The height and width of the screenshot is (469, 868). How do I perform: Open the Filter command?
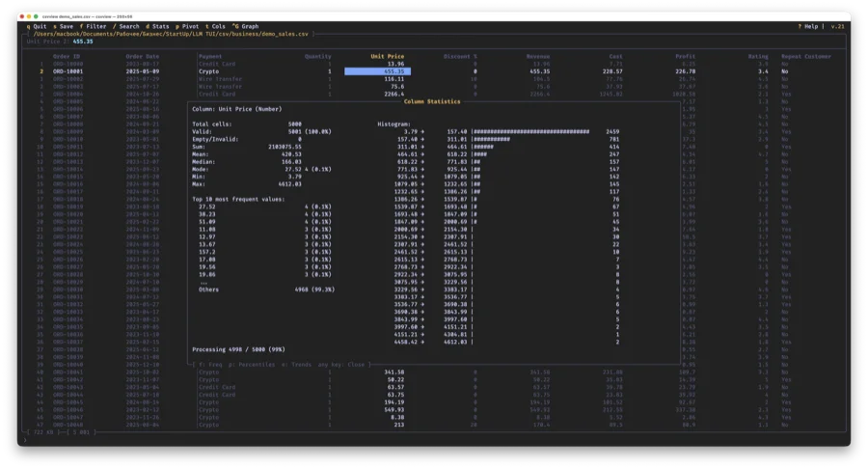(x=95, y=26)
